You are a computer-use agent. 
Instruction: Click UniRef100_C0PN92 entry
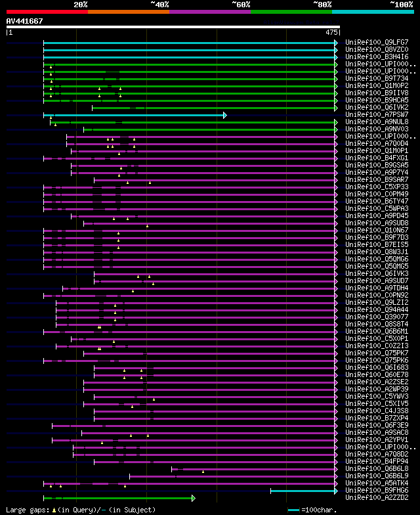pyautogui.click(x=377, y=296)
